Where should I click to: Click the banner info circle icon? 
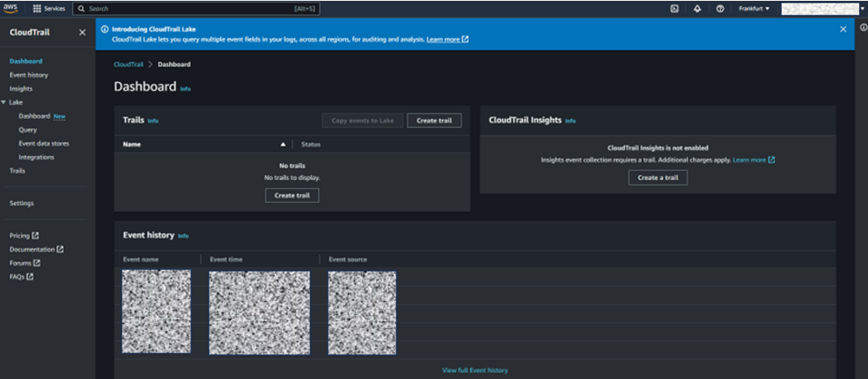104,30
